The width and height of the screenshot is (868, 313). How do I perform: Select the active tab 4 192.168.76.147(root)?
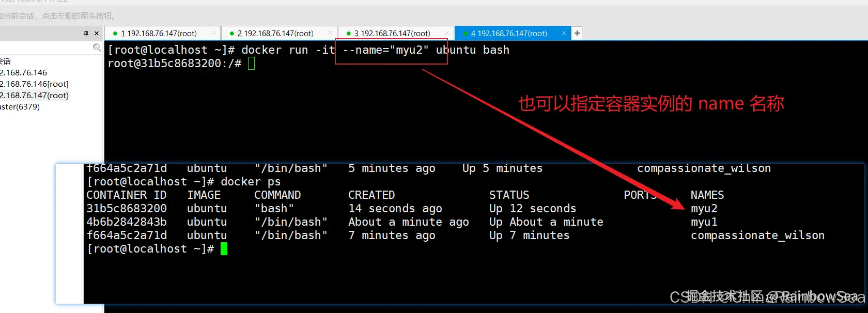click(x=513, y=33)
